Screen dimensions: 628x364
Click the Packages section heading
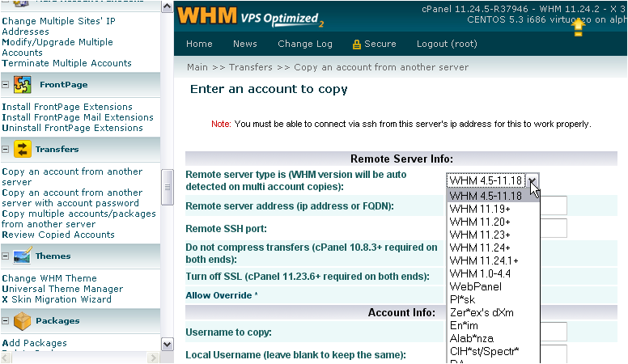(x=57, y=321)
